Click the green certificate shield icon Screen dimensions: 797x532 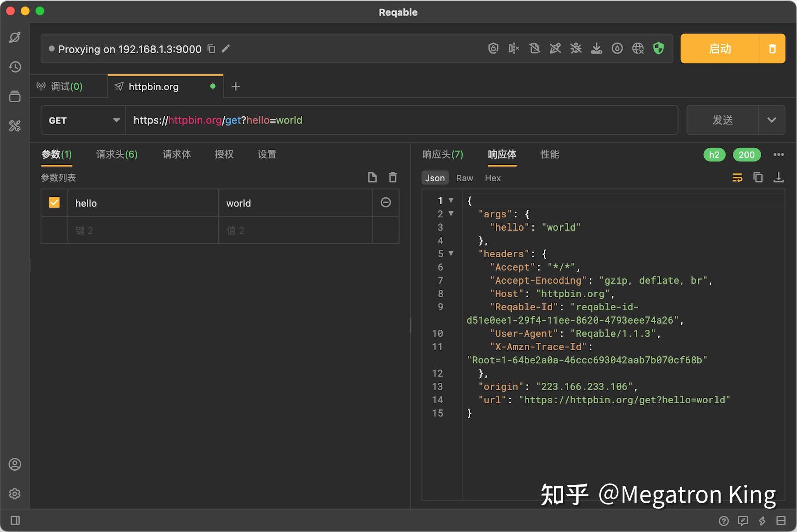point(658,48)
